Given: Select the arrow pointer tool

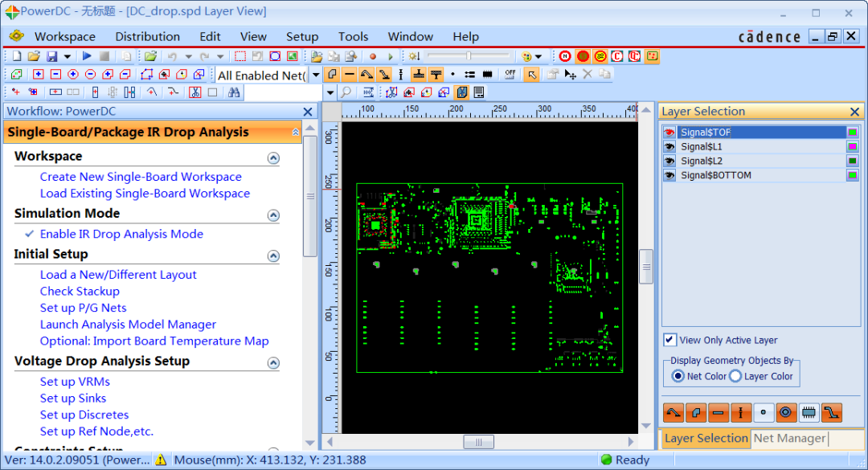Looking at the screenshot, I should [532, 74].
